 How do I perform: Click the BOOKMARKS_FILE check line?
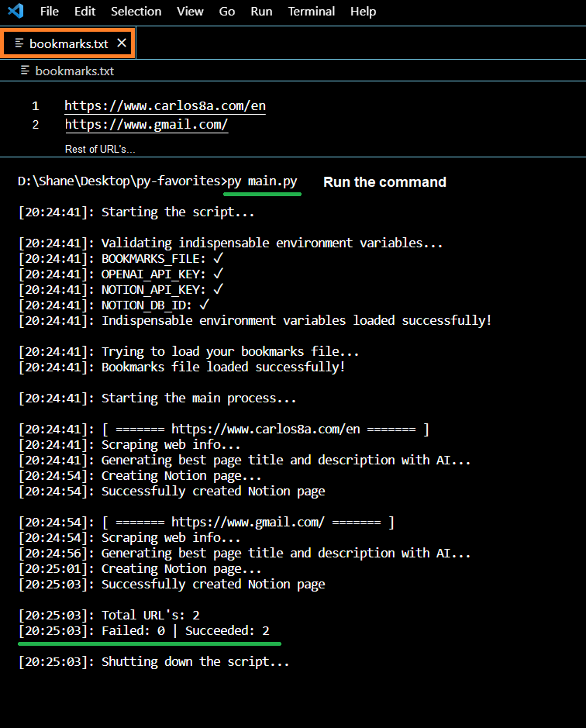tap(121, 259)
